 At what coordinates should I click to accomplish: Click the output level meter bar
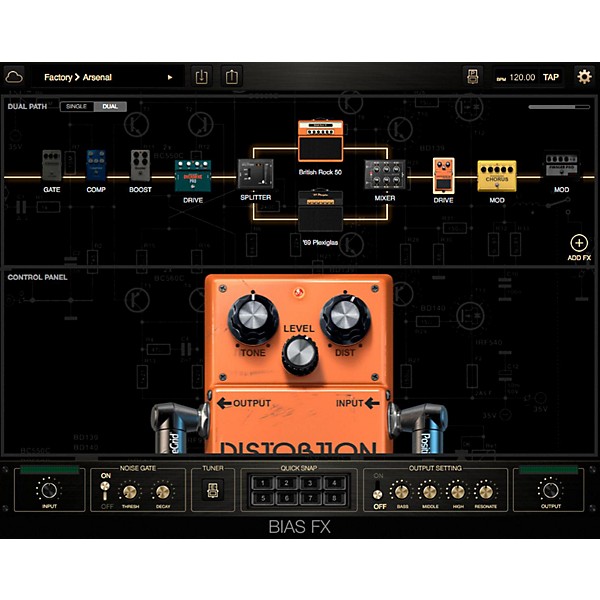coord(548,470)
